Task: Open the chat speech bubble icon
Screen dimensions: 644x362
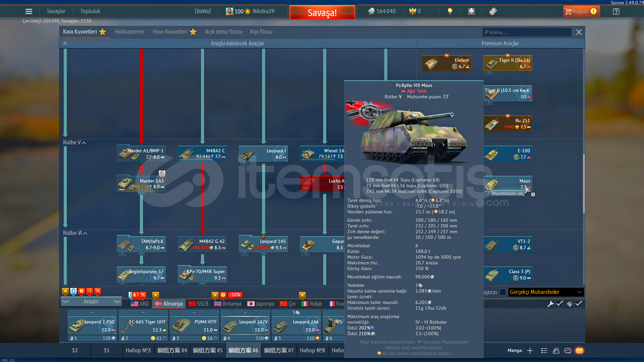Action: (568, 351)
